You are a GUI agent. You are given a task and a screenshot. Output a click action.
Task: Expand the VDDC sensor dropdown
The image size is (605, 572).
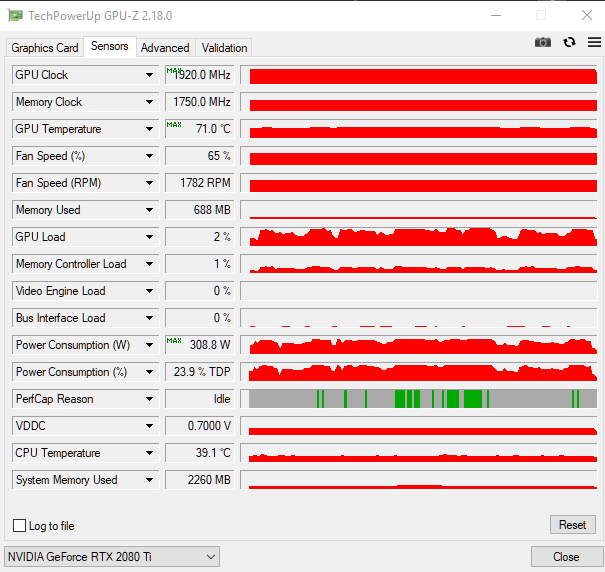[x=149, y=426]
